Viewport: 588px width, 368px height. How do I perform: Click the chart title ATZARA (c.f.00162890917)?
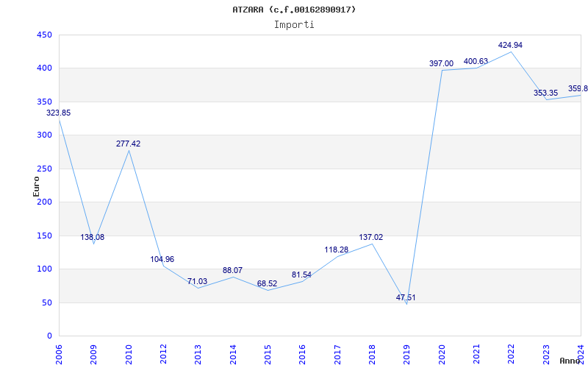(294, 10)
